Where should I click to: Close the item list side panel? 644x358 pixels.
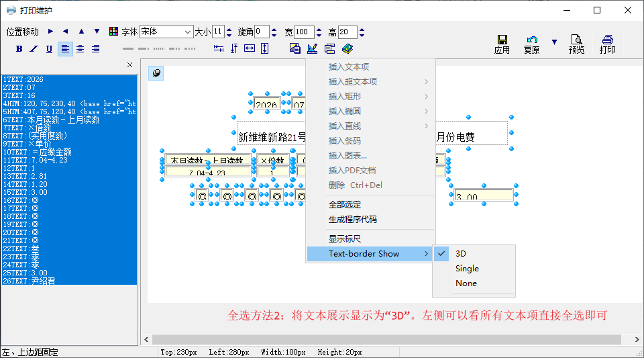pos(129,65)
